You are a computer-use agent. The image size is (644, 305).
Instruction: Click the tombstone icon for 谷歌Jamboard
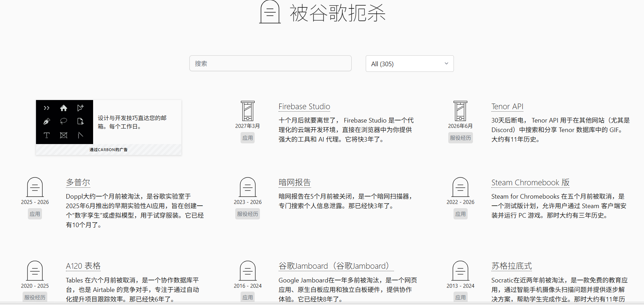pyautogui.click(x=248, y=270)
